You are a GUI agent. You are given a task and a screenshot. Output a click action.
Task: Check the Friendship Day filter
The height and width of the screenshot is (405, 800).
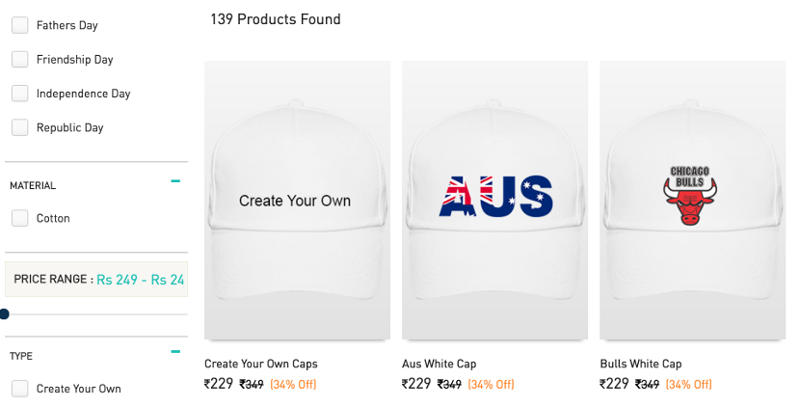click(20, 59)
